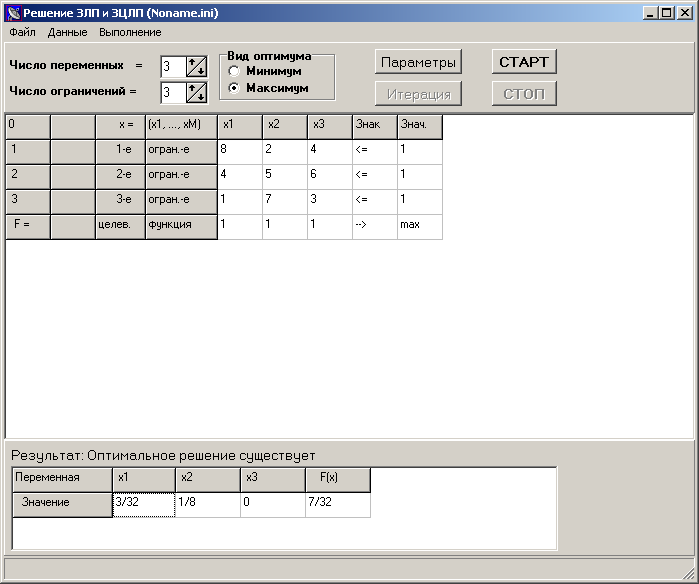The image size is (699, 584).
Task: Click the x3 column header in constraints table
Action: pyautogui.click(x=330, y=127)
